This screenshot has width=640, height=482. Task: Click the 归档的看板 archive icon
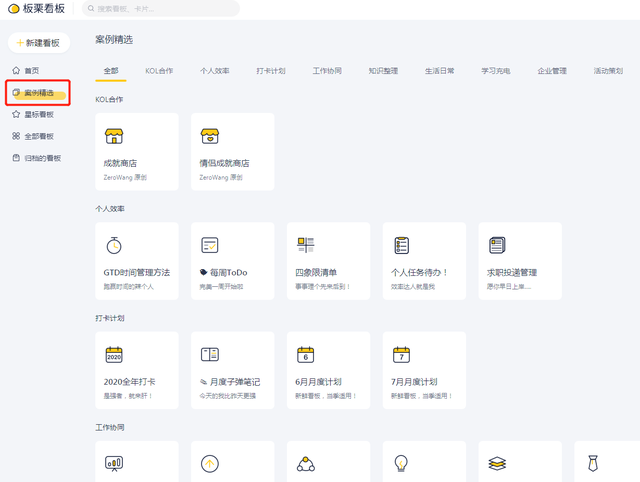coord(16,158)
